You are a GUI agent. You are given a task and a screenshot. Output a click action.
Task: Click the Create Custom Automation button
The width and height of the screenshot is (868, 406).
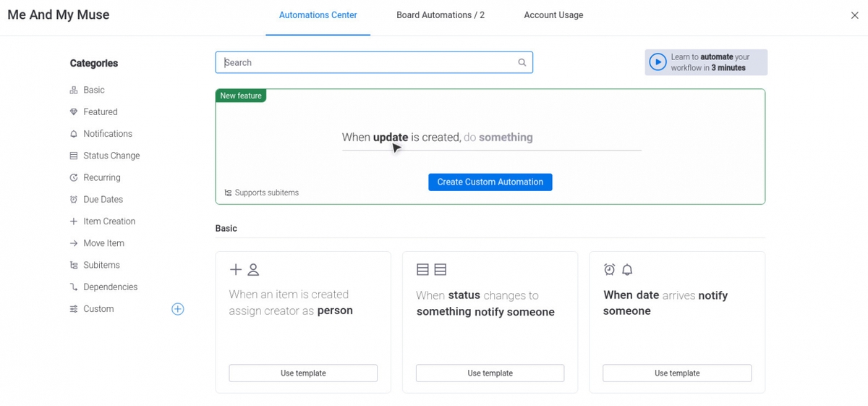point(490,182)
